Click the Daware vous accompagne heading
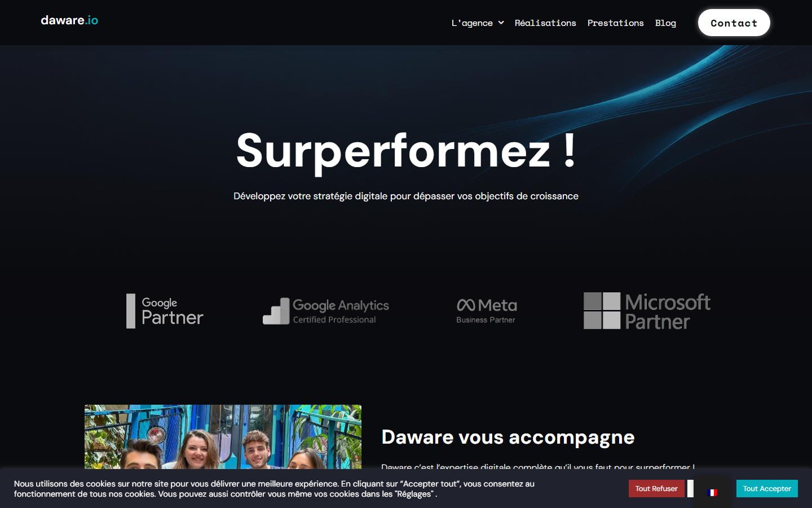 click(x=508, y=437)
